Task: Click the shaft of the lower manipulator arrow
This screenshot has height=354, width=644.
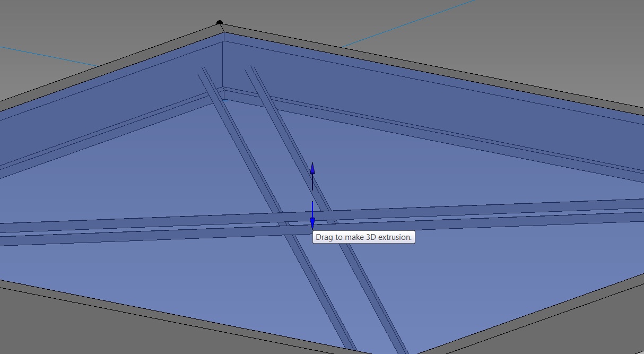Action: (x=312, y=207)
